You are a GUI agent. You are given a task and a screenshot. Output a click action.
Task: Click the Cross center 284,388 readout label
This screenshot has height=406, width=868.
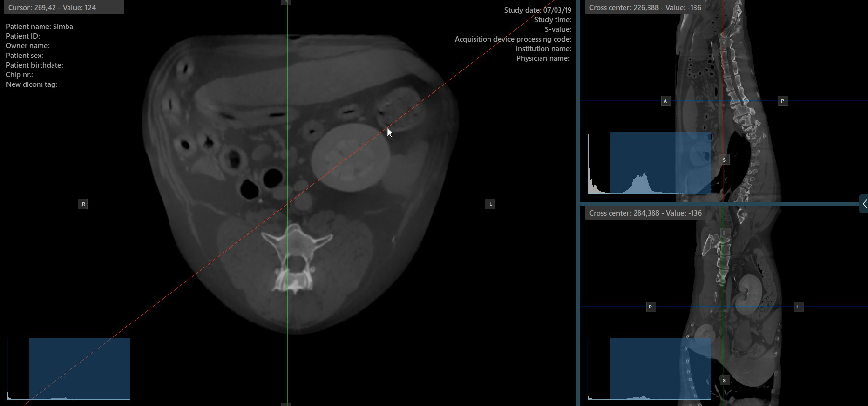click(645, 213)
